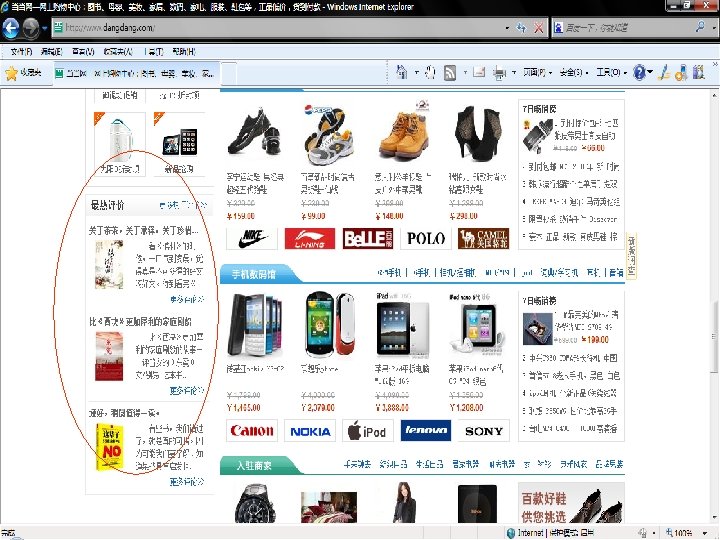
Task: Open the black Nike-style sneaker product image
Action: (254, 133)
